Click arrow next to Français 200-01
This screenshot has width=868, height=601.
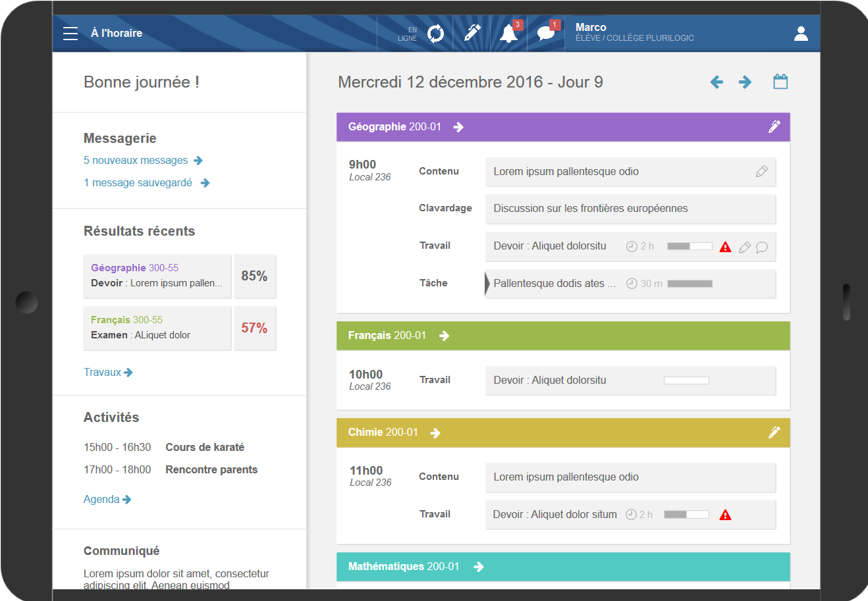(x=444, y=336)
